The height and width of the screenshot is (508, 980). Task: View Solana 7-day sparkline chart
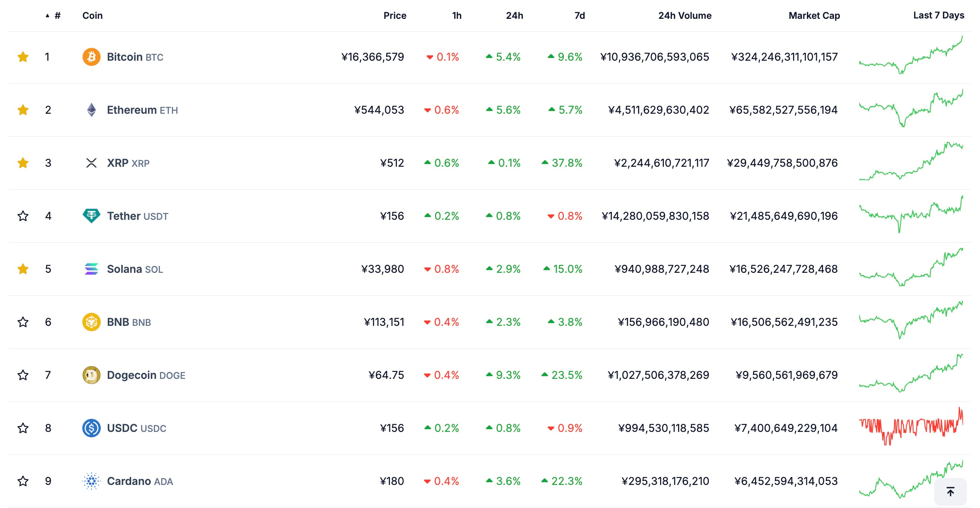point(911,267)
